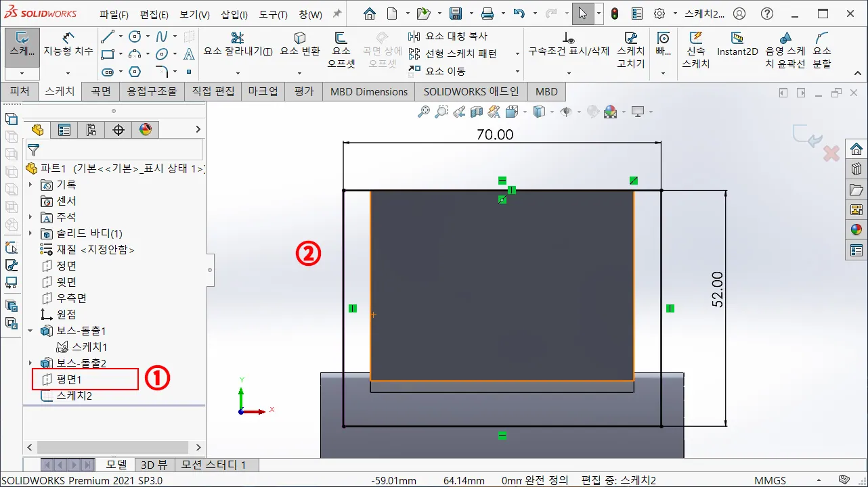The width and height of the screenshot is (868, 487).
Task: Switch to the 3D 뷰 tab
Action: [x=154, y=465]
